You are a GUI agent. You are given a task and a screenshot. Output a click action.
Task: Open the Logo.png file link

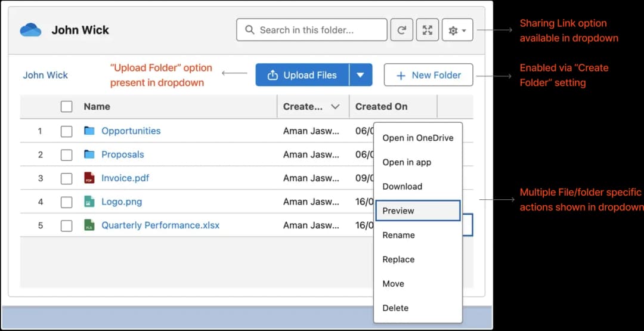click(122, 202)
